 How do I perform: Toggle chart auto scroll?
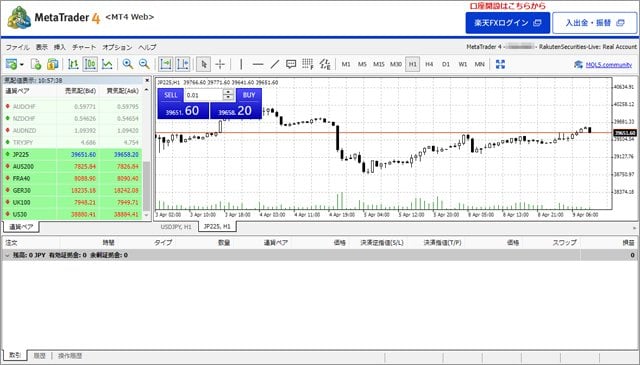tap(166, 64)
